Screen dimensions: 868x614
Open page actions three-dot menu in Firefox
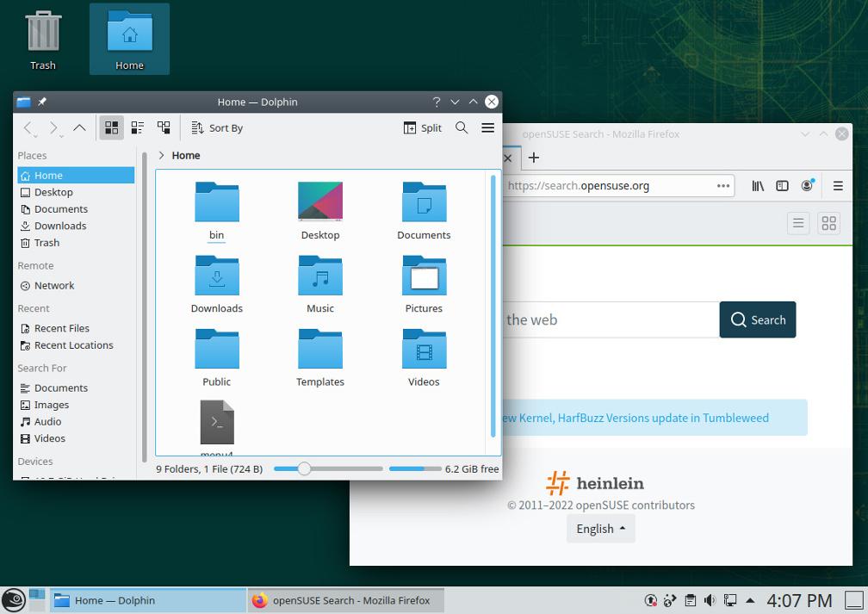click(x=723, y=186)
